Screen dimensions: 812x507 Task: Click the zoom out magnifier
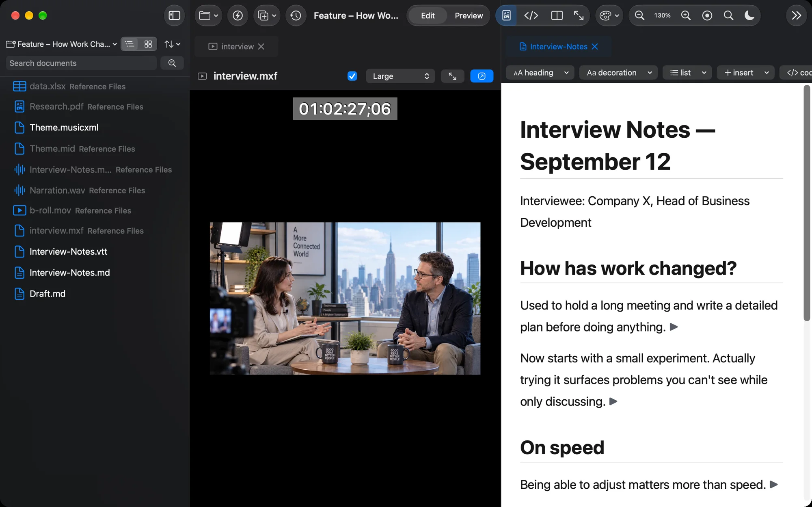tap(639, 15)
